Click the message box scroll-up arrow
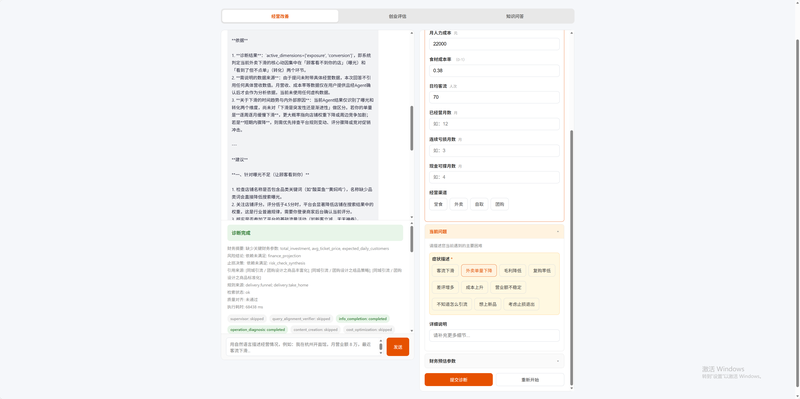The width and height of the screenshot is (800, 399). click(x=381, y=340)
